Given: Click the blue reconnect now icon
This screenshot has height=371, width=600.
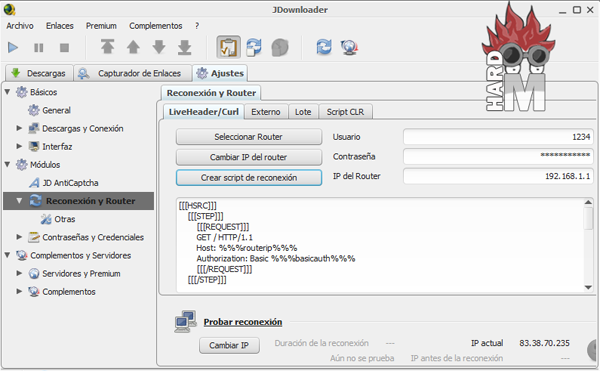Looking at the screenshot, I should [x=324, y=47].
